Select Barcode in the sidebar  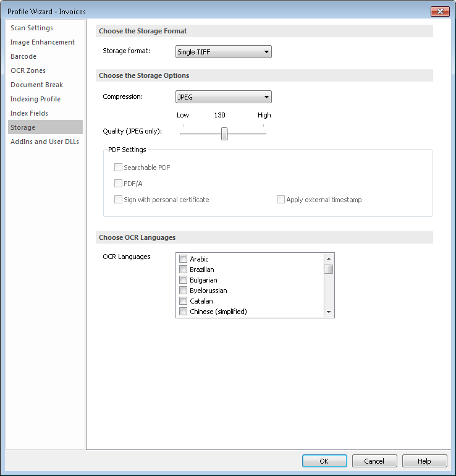(x=23, y=56)
